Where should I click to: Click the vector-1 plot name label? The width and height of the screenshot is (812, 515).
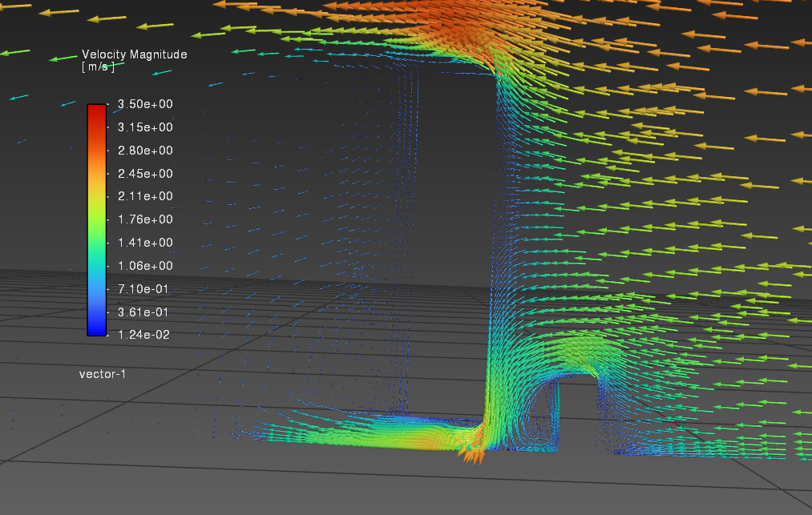103,374
